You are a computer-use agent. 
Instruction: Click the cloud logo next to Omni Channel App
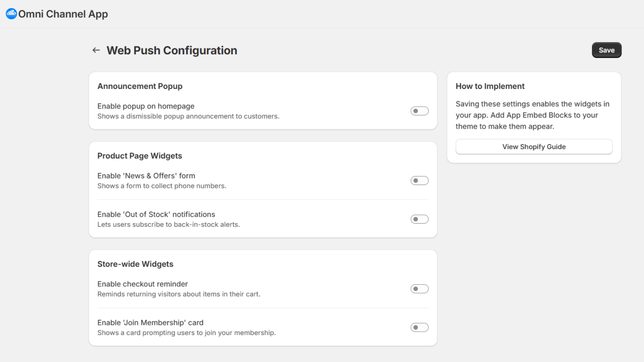tap(11, 14)
